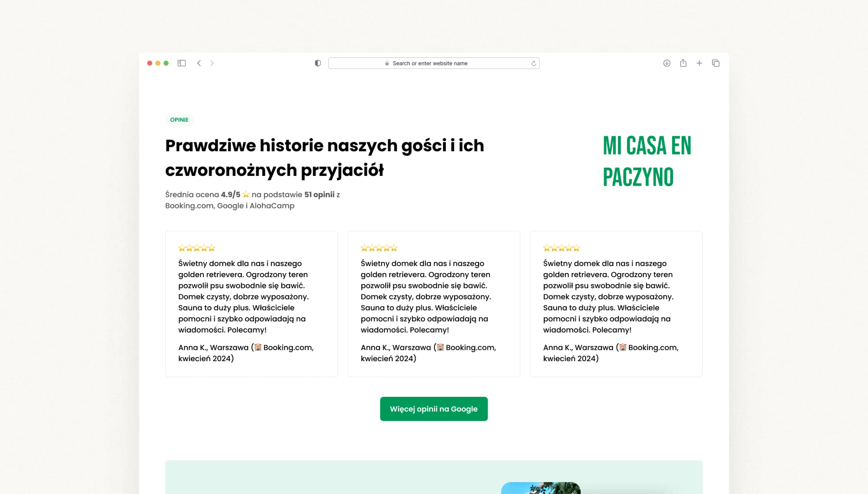Show the tab overview icon
The image size is (868, 494).
[x=716, y=63]
